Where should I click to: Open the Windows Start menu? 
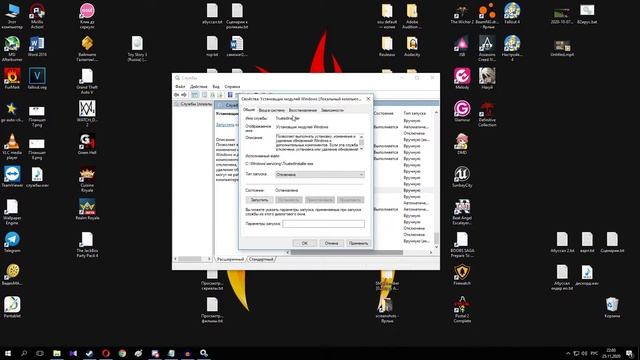8,353
